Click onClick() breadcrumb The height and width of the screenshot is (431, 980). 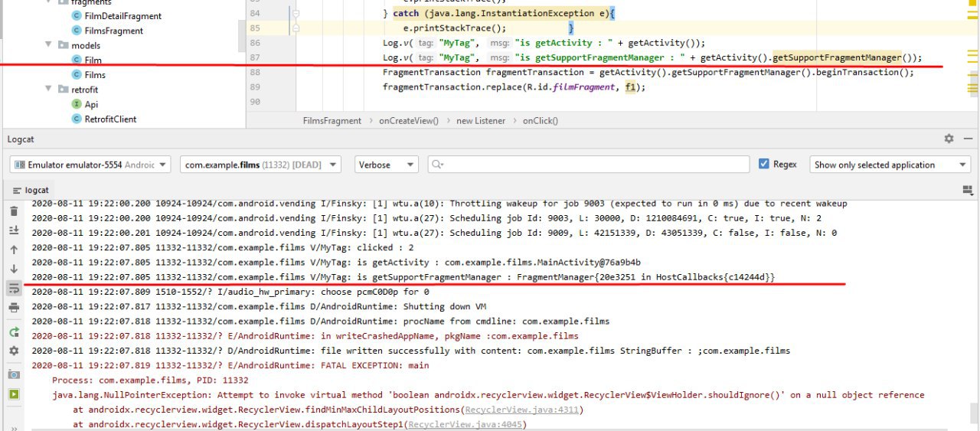(541, 121)
